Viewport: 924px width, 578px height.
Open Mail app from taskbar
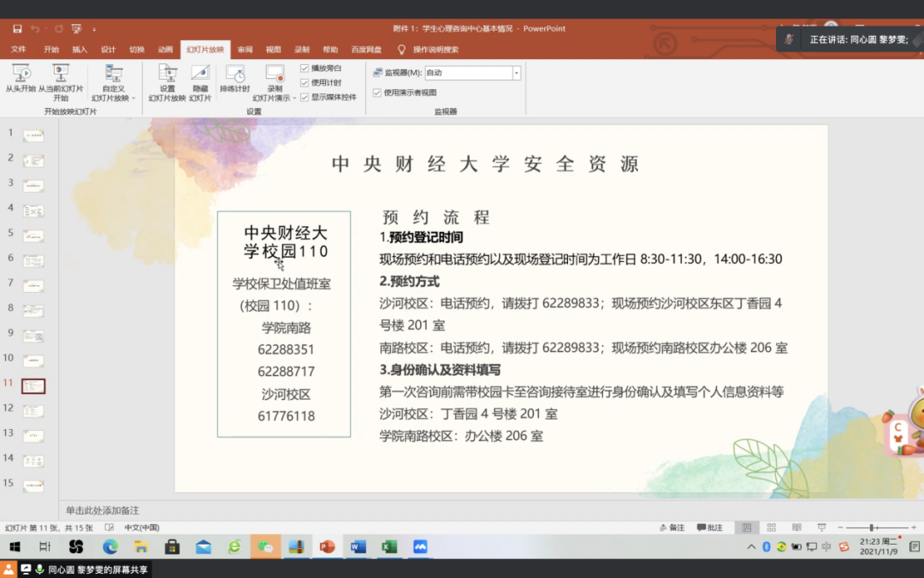[x=204, y=547]
